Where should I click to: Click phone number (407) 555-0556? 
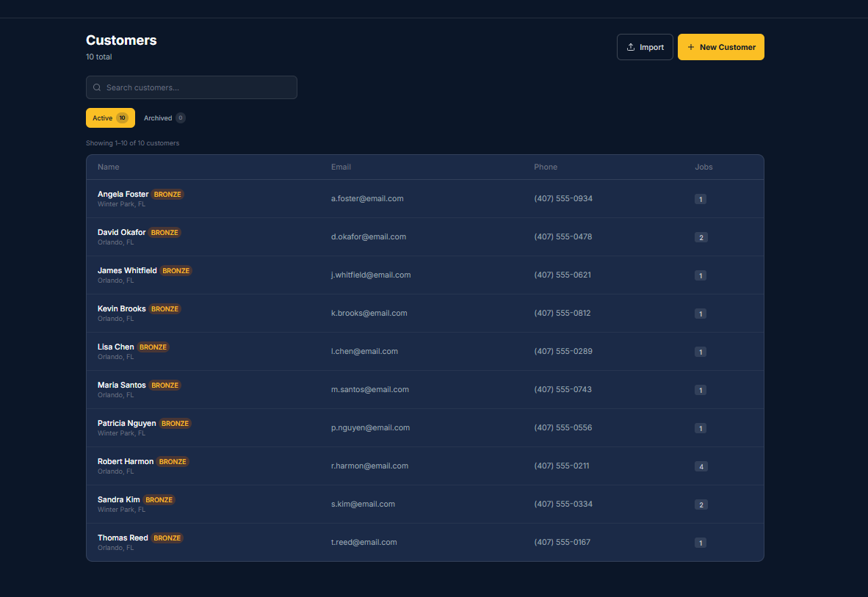click(x=563, y=427)
